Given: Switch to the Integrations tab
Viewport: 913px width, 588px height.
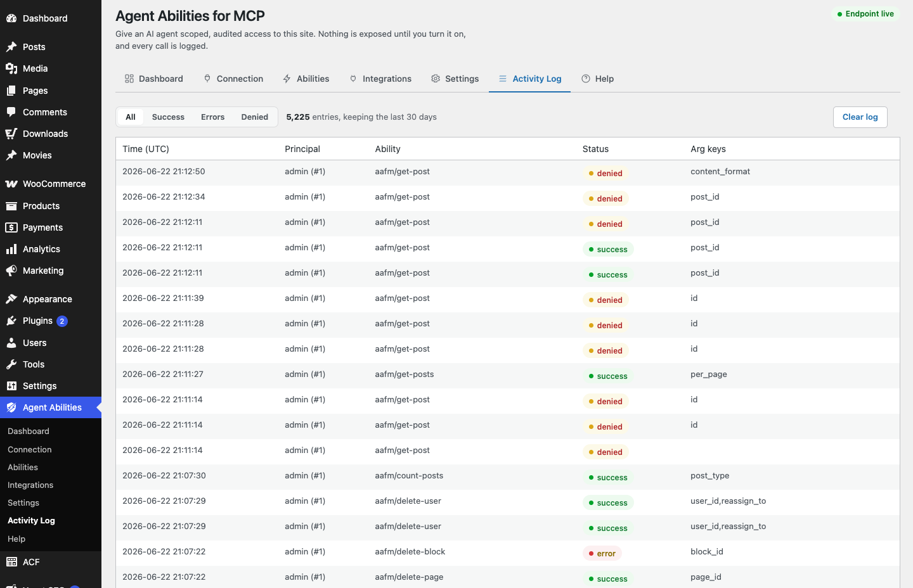Looking at the screenshot, I should [x=380, y=79].
